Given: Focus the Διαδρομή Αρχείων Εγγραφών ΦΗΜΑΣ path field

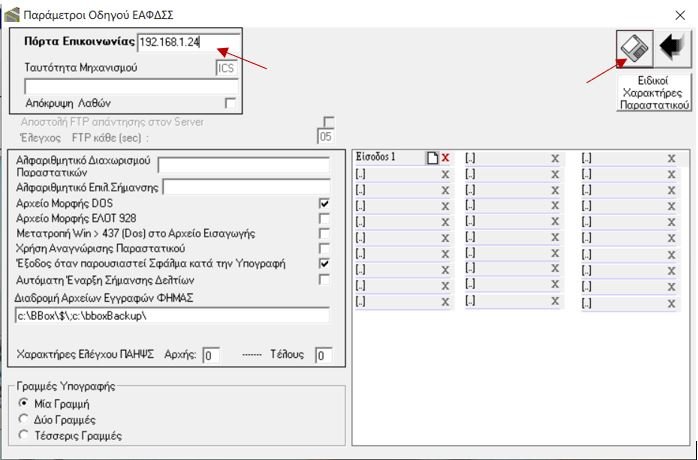Looking at the screenshot, I should [172, 316].
